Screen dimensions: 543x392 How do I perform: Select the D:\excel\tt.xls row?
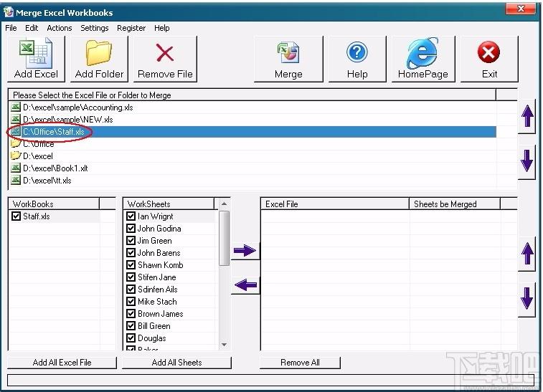click(x=252, y=181)
